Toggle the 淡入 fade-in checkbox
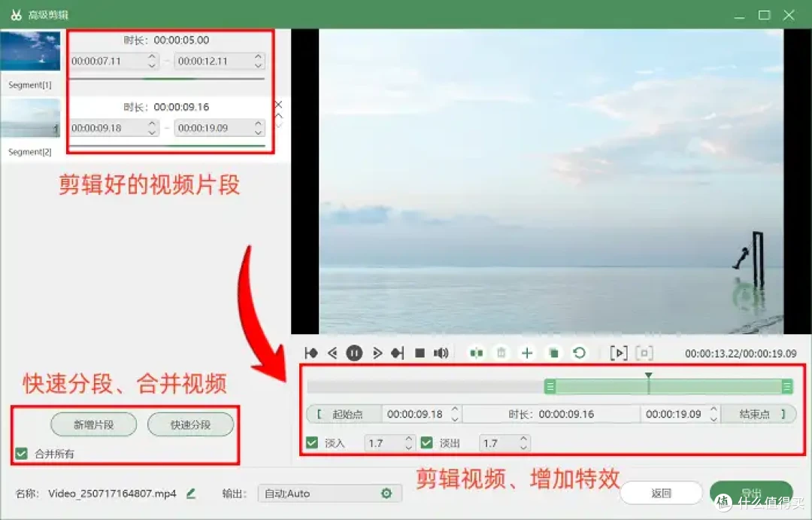The height and width of the screenshot is (520, 812). coord(312,442)
